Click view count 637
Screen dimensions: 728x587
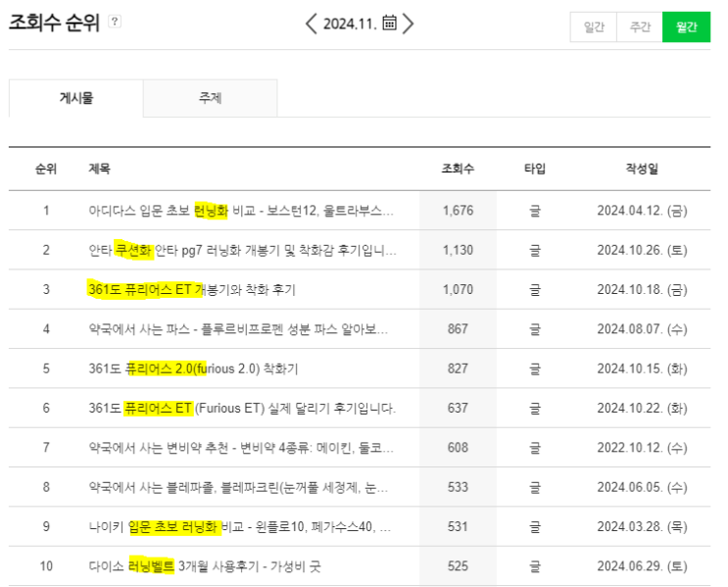tap(458, 409)
